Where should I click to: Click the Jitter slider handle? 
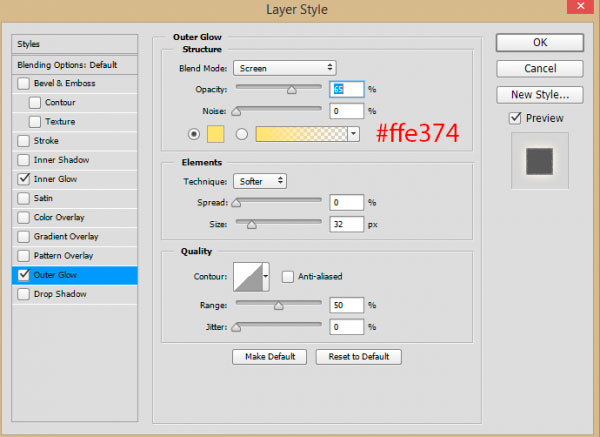(236, 327)
